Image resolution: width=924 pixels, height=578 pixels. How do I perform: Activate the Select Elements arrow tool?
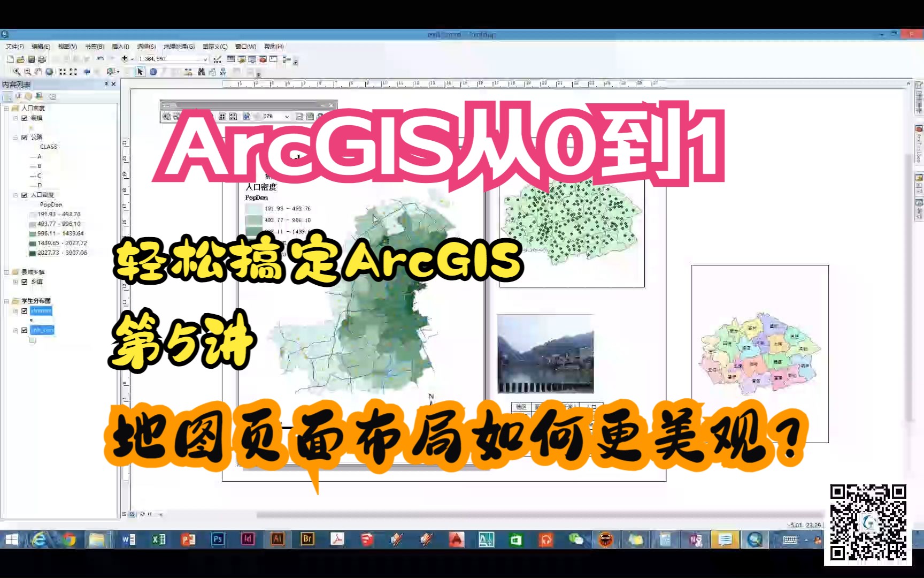[x=140, y=72]
